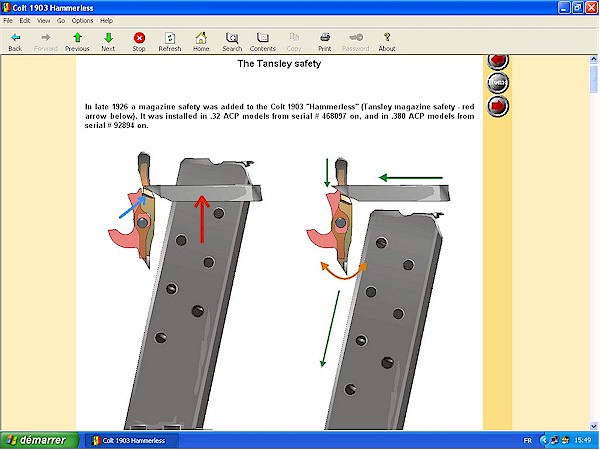Minimize the Colt 1903 Hammerless window
This screenshot has width=600, height=450.
tap(564, 8)
